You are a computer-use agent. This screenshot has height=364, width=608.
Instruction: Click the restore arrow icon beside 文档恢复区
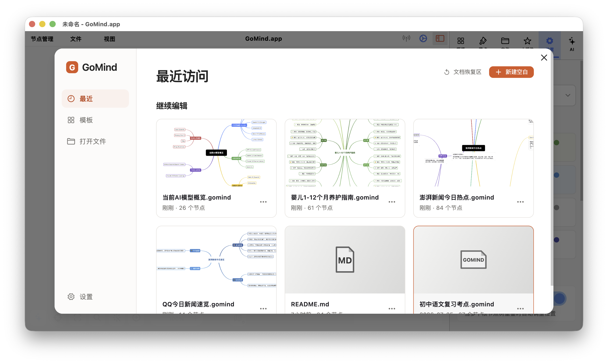pos(447,72)
